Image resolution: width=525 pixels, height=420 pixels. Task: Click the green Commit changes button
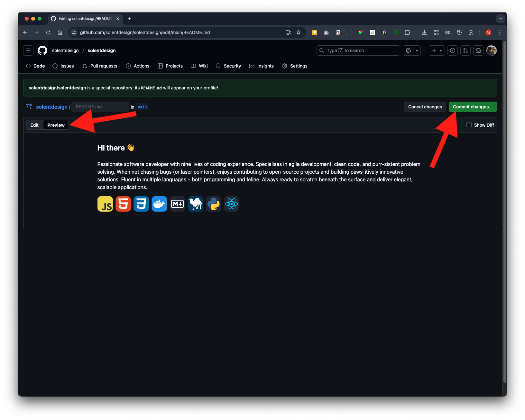pos(473,107)
